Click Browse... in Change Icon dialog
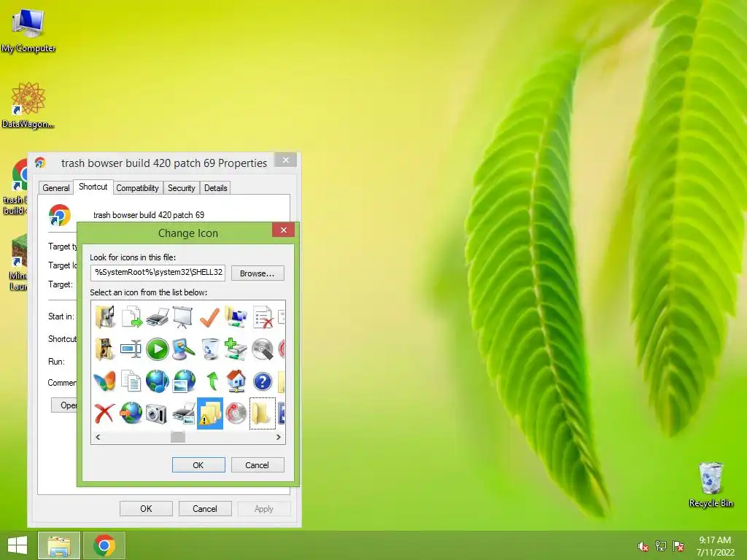Image resolution: width=747 pixels, height=560 pixels. click(258, 273)
